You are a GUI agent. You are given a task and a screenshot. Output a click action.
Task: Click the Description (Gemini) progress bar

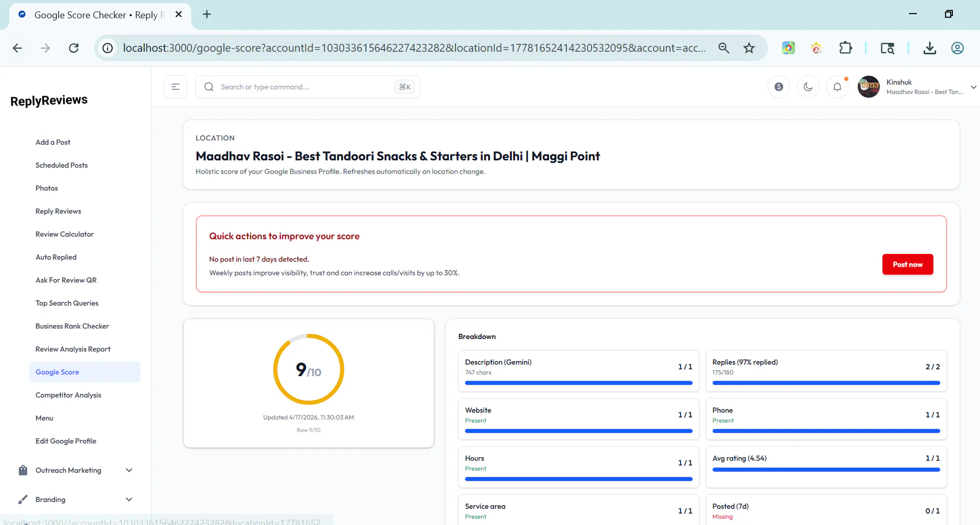[578, 383]
